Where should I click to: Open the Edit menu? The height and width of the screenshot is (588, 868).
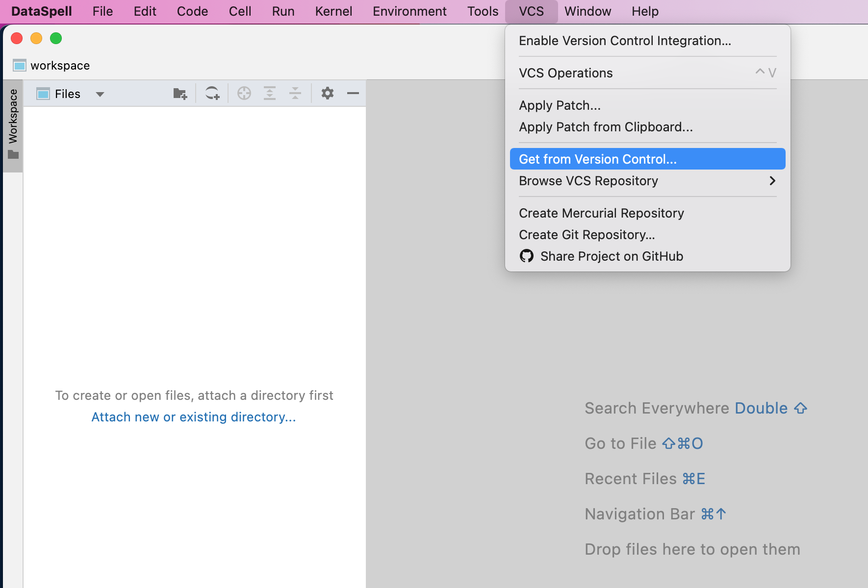[x=145, y=11]
